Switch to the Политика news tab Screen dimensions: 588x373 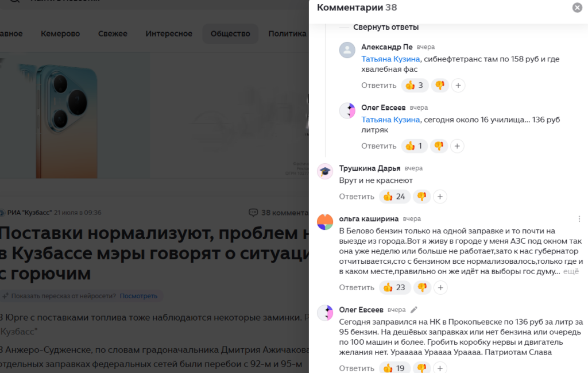click(x=287, y=34)
